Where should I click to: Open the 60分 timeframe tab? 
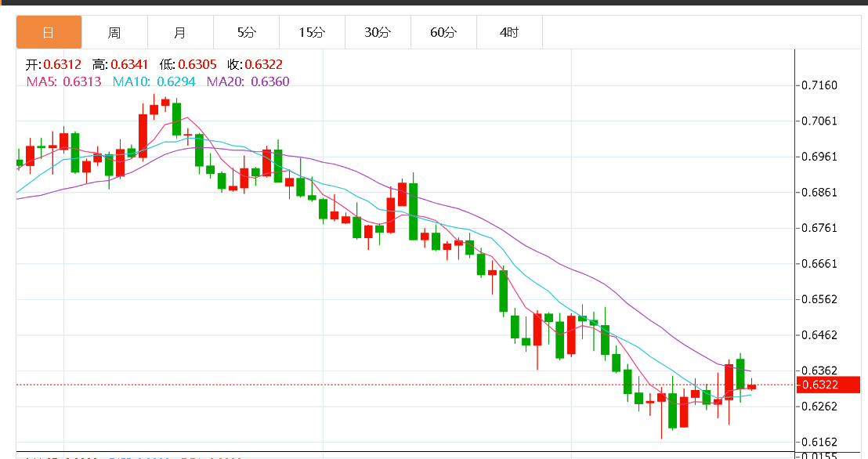(443, 32)
